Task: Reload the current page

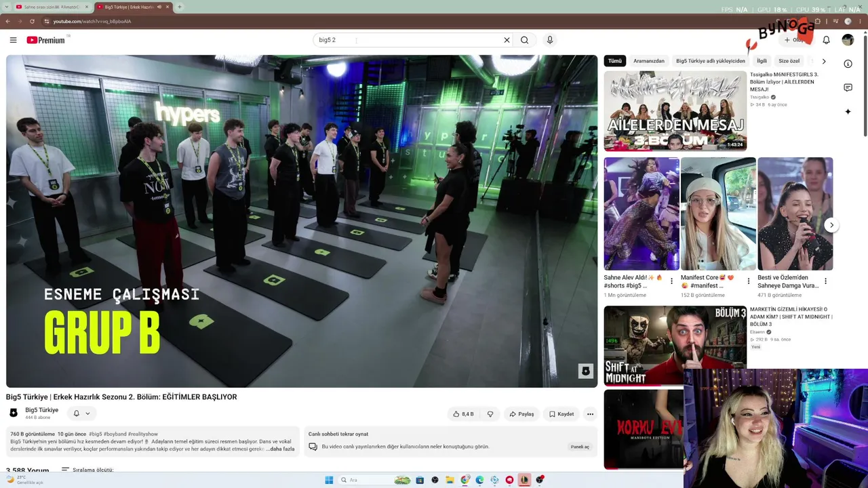Action: click(31, 21)
